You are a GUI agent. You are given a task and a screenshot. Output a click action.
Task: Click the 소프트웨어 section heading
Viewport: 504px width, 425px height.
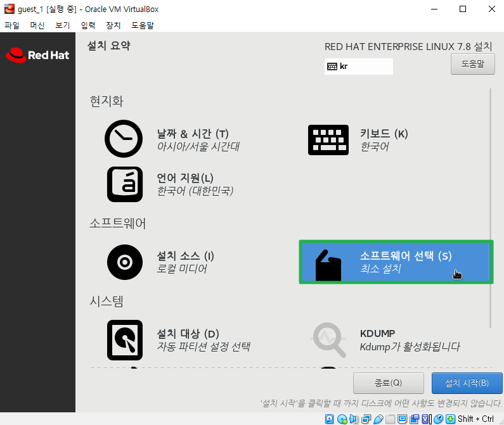point(118,223)
